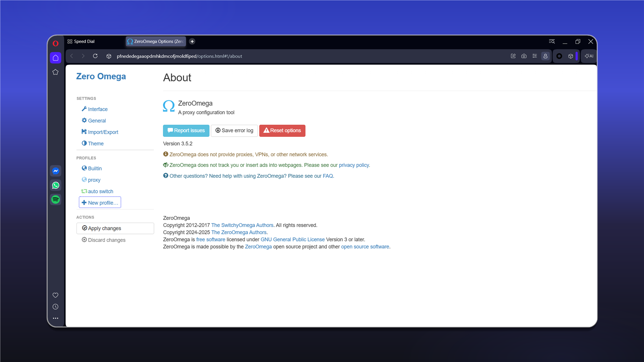Open profile account icon in toolbar
The width and height of the screenshot is (644, 362).
(x=545, y=56)
